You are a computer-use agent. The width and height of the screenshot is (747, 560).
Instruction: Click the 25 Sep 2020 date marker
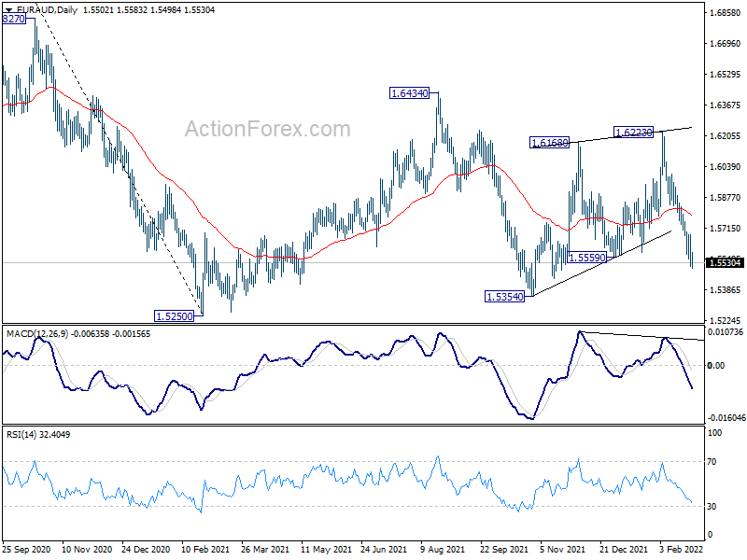coord(26,549)
